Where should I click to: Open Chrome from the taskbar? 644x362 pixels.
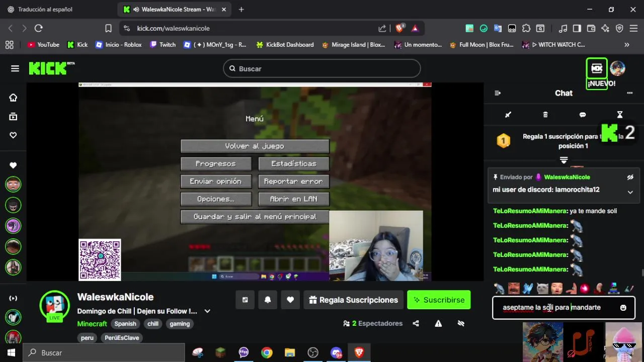click(267, 353)
